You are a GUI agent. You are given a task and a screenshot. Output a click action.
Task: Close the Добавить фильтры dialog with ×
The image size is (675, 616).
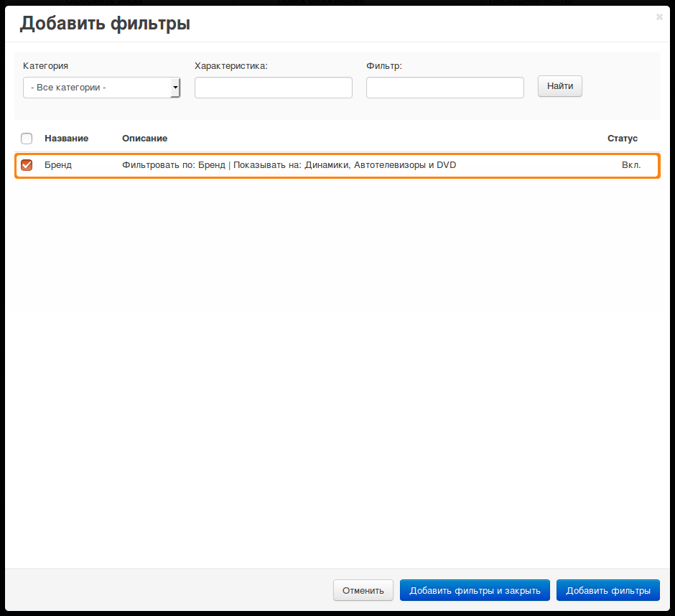pos(659,17)
